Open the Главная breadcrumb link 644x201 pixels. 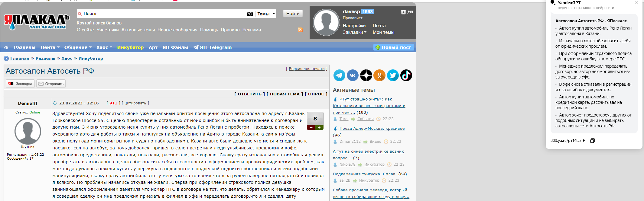[x=20, y=58]
